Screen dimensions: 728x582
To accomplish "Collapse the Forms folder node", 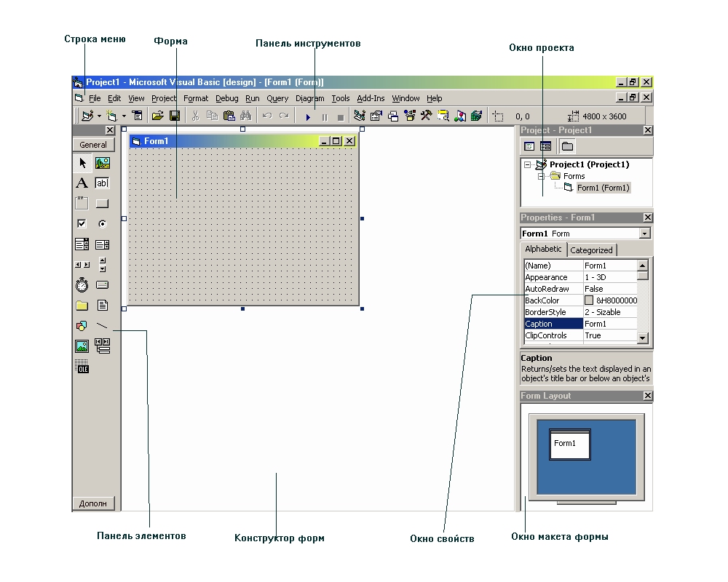I will (x=540, y=176).
